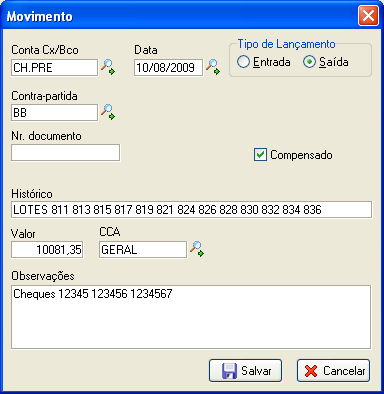Click the Observações label
The image size is (384, 394).
[43, 276]
